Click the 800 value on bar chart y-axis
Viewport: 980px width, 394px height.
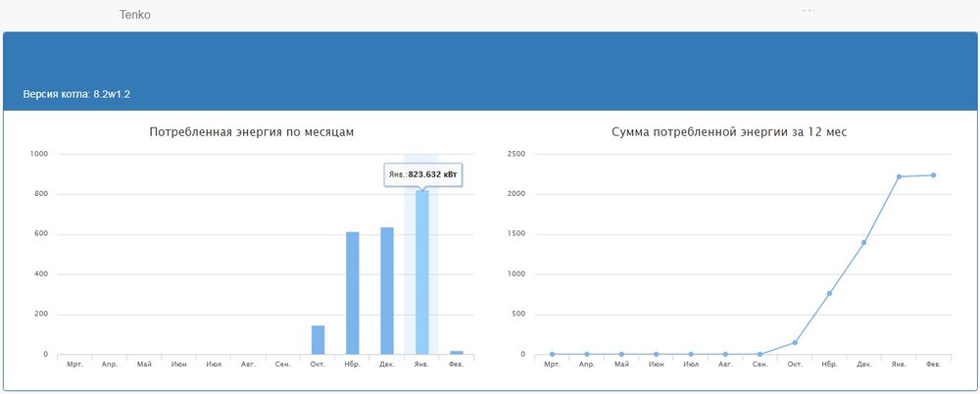[42, 194]
